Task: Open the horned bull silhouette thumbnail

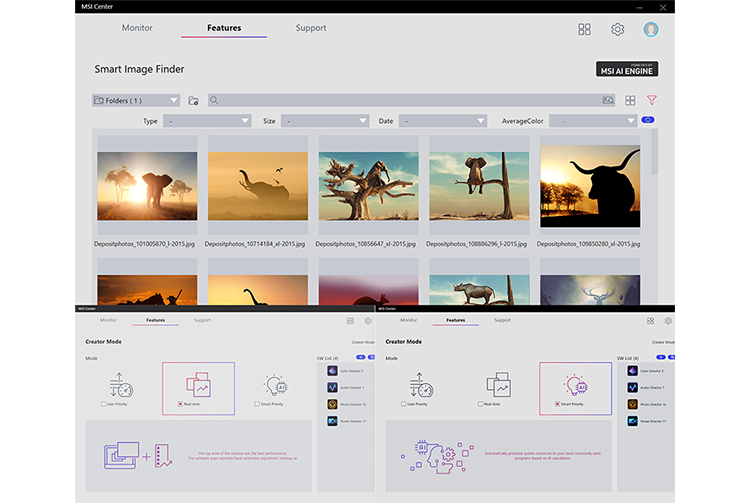Action: [x=590, y=186]
